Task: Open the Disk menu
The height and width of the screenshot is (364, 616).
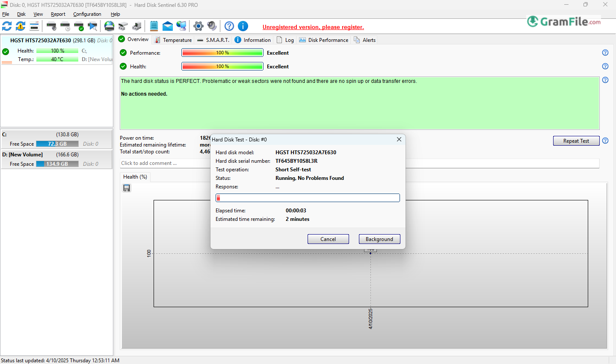Action: [x=21, y=14]
